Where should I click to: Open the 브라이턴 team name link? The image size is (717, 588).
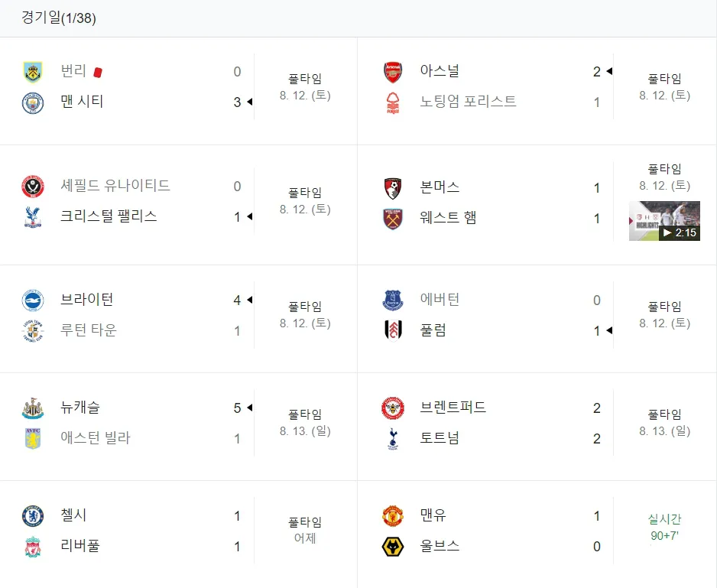86,299
